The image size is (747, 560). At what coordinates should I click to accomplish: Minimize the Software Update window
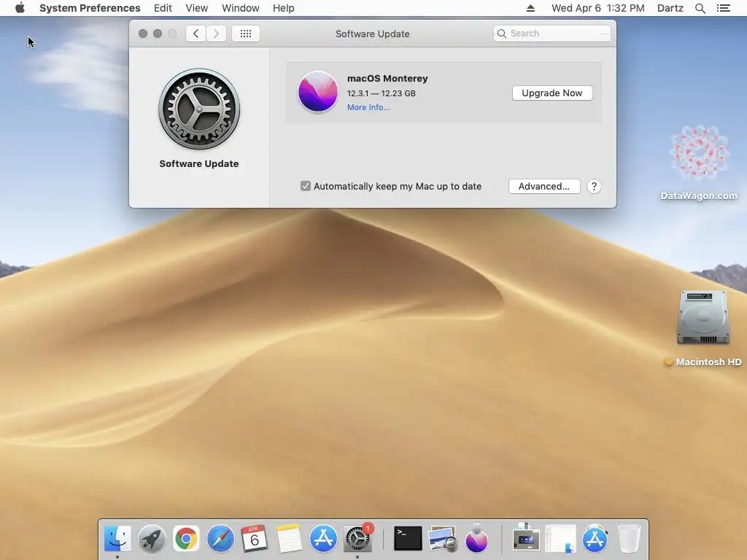click(x=158, y=34)
